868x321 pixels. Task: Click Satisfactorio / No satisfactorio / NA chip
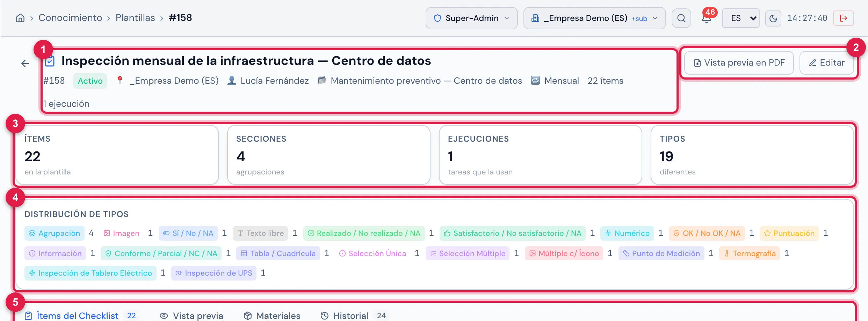click(513, 233)
